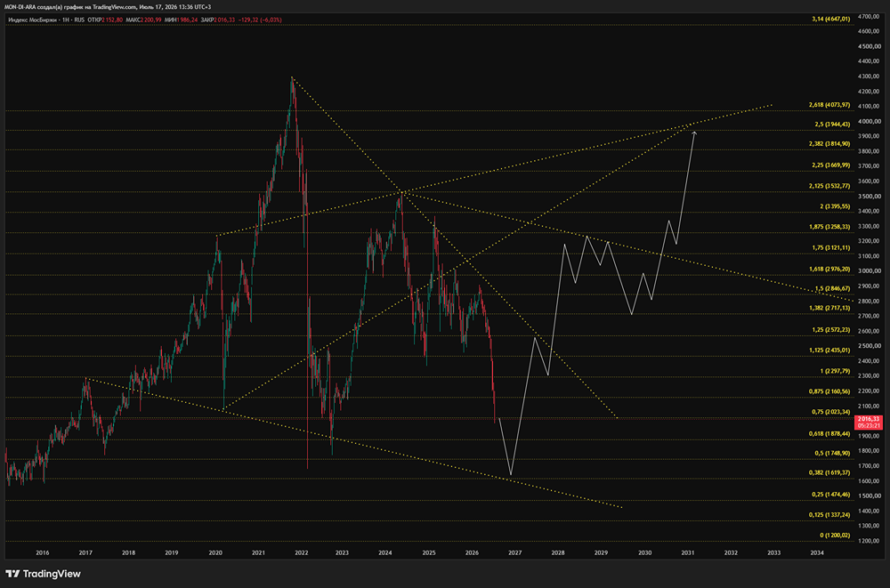Screen dimensions: 890x588
Task: Click the 3000,00 price scale value
Action: 870,271
